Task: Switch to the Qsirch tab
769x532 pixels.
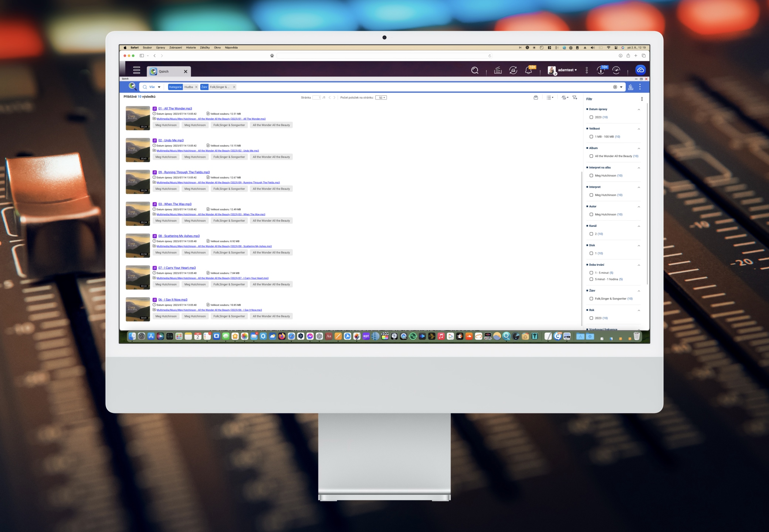Action: [x=164, y=72]
